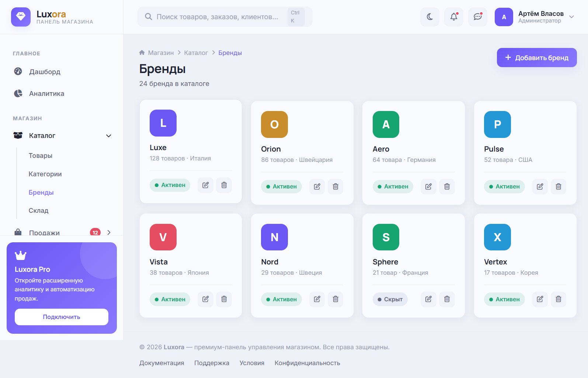
Task: Open Дашборд in sidebar
Action: point(62,72)
